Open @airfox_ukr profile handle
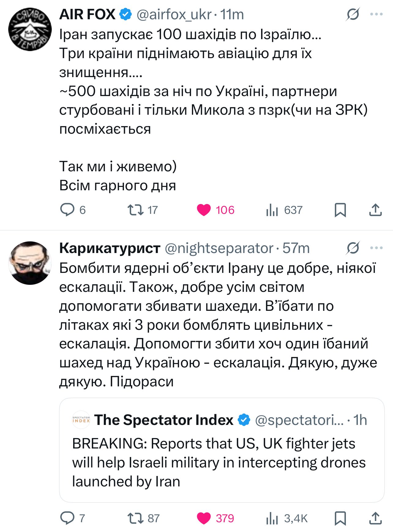 174,14
